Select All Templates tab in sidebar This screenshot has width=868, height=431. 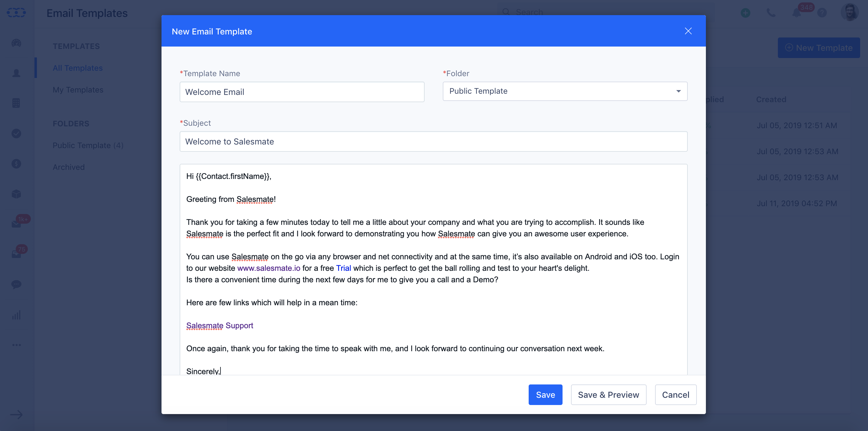77,67
